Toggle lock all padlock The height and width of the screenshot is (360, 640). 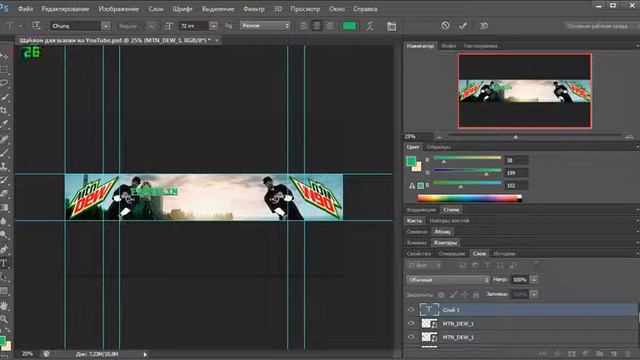point(476,294)
